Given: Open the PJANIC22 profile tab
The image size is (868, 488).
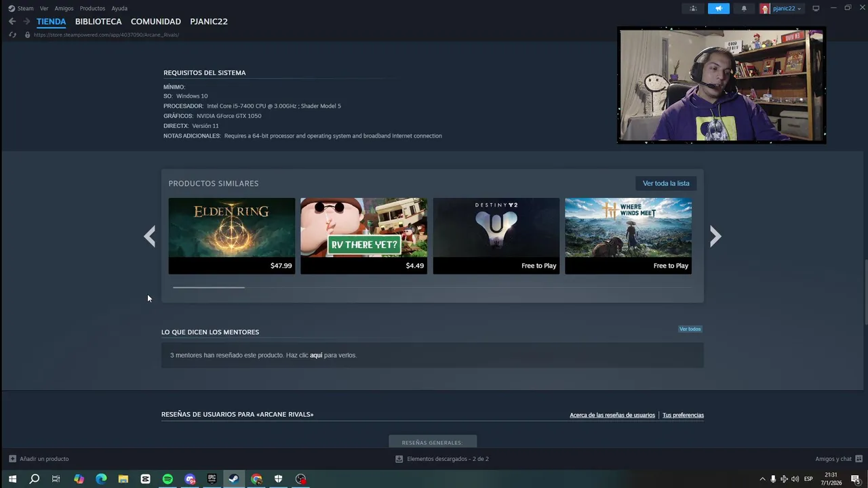Looking at the screenshot, I should click(x=209, y=22).
